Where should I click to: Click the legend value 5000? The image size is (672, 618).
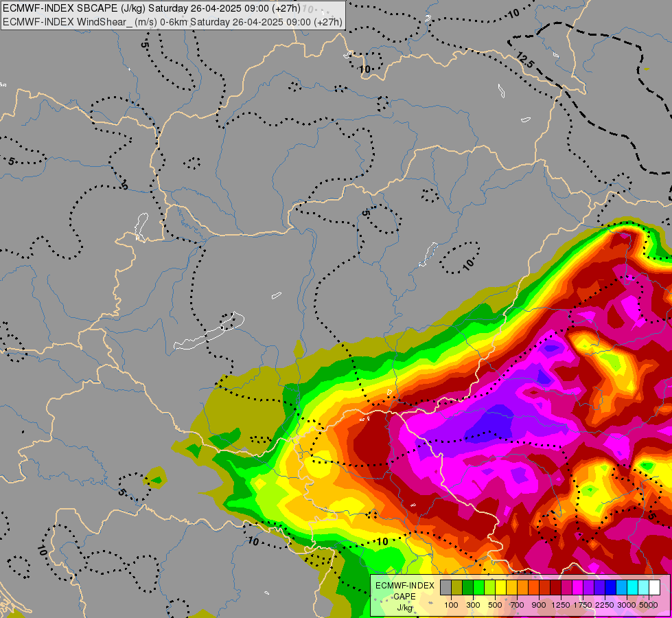click(x=649, y=605)
